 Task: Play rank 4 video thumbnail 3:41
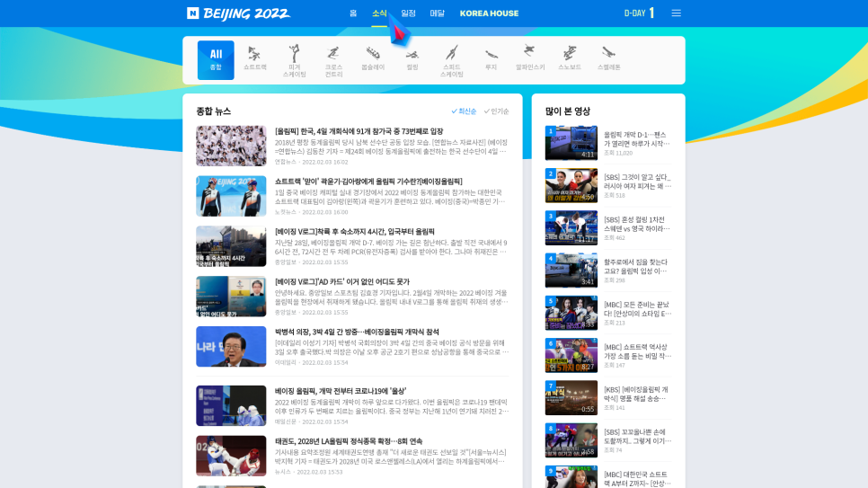(x=571, y=271)
